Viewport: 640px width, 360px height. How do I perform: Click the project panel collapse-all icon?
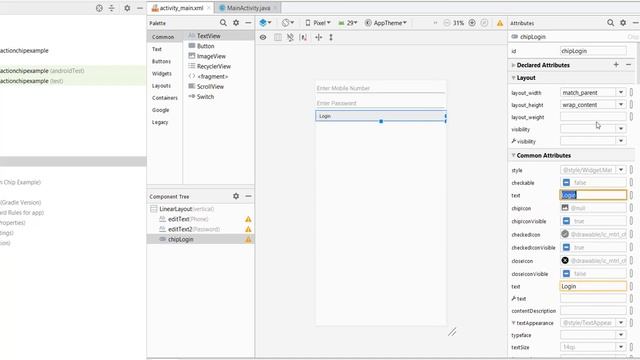pyautogui.click(x=111, y=8)
